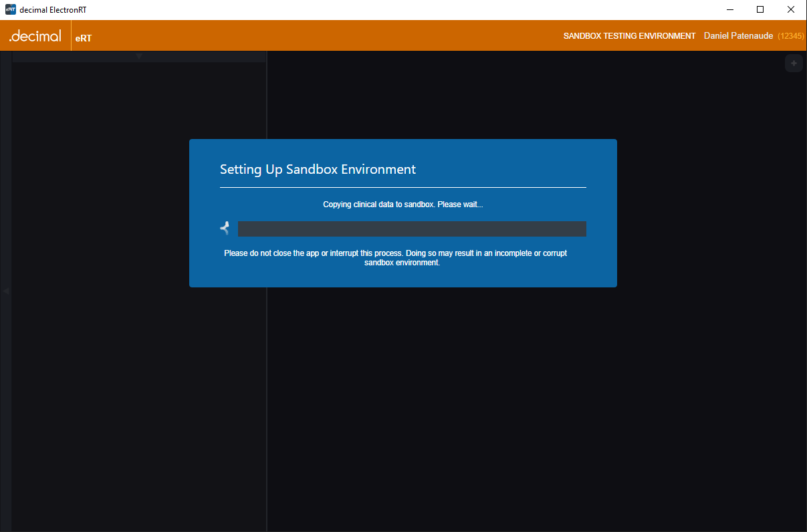This screenshot has width=807, height=532.
Task: Close the decimal ElectronRT window
Action: point(791,9)
